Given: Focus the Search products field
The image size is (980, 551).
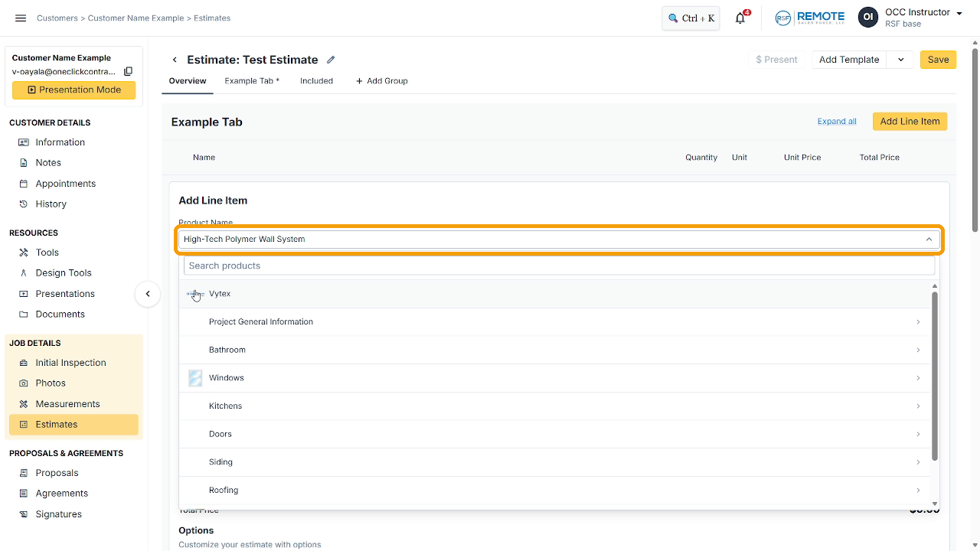Looking at the screenshot, I should (x=559, y=266).
